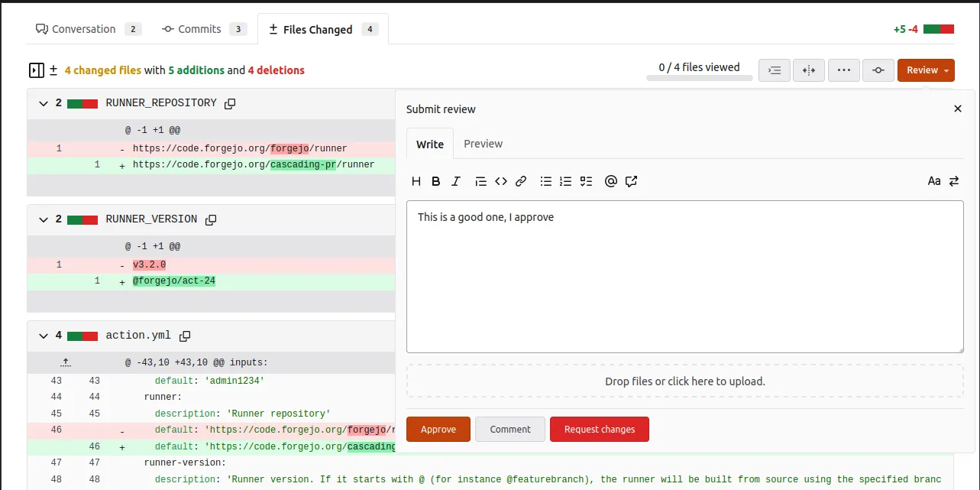
Task: Apply heading formatting with the H icon
Action: 416,181
